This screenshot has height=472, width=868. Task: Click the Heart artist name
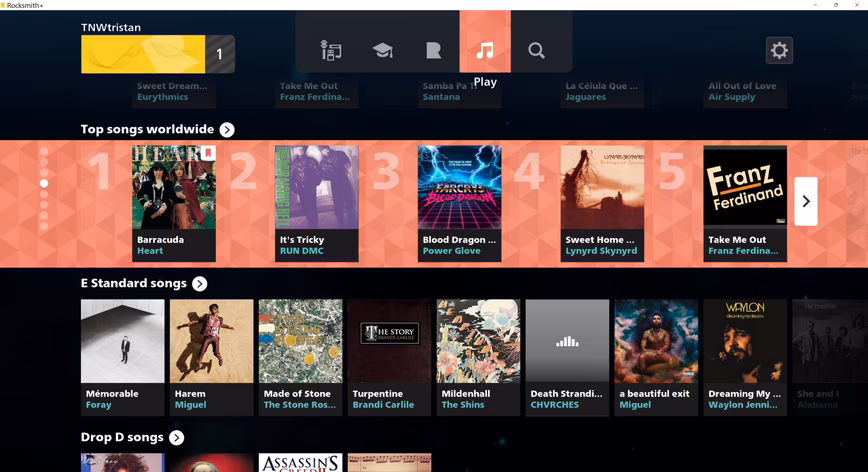[x=150, y=251]
